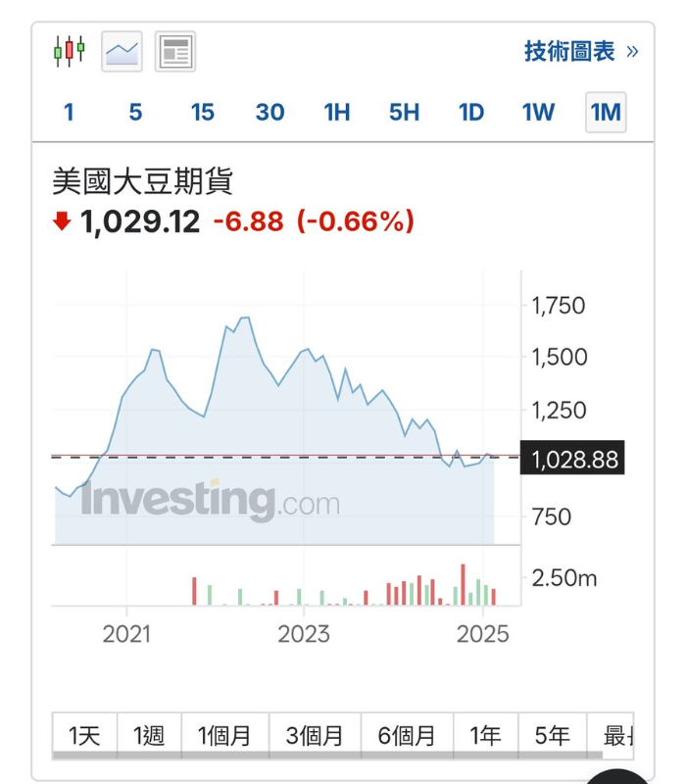Set range to 1天

[x=84, y=735]
